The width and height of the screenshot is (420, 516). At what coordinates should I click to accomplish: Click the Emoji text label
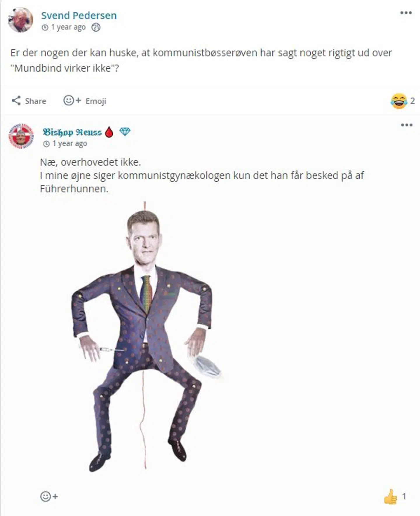coord(96,101)
